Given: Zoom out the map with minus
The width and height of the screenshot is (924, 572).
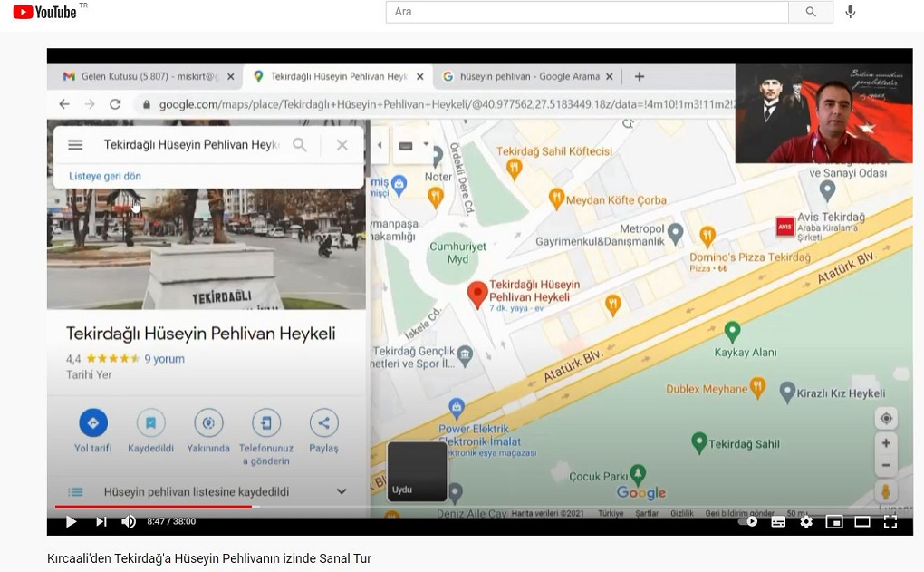Looking at the screenshot, I should (886, 465).
